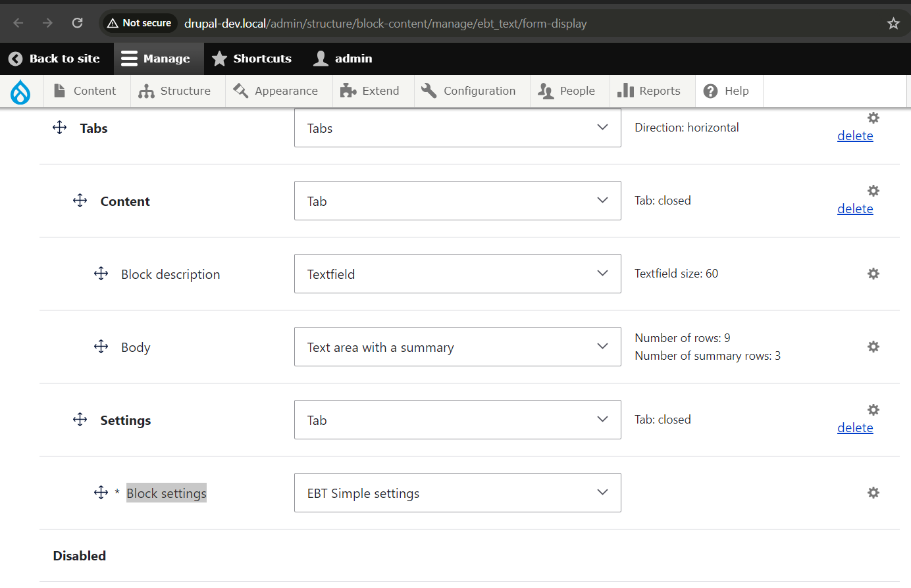Screen dimensions: 911x588
Task: Click the Disabled section heading
Action: 80,556
